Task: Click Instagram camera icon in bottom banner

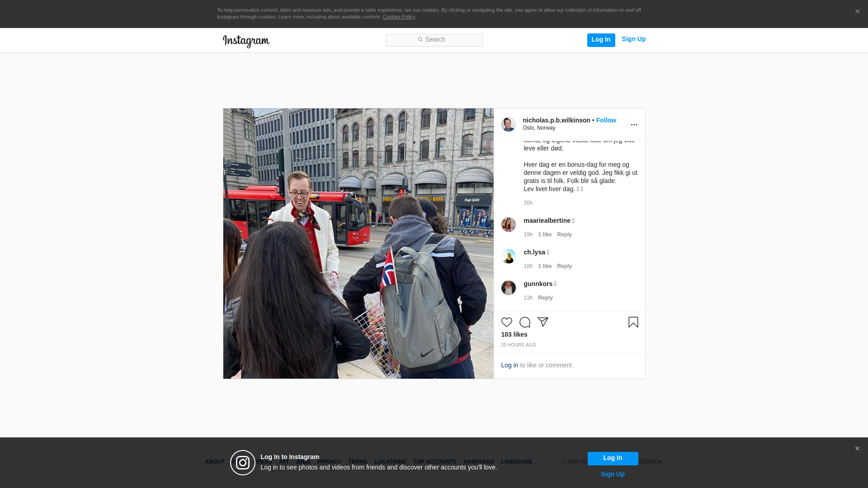Action: click(243, 463)
